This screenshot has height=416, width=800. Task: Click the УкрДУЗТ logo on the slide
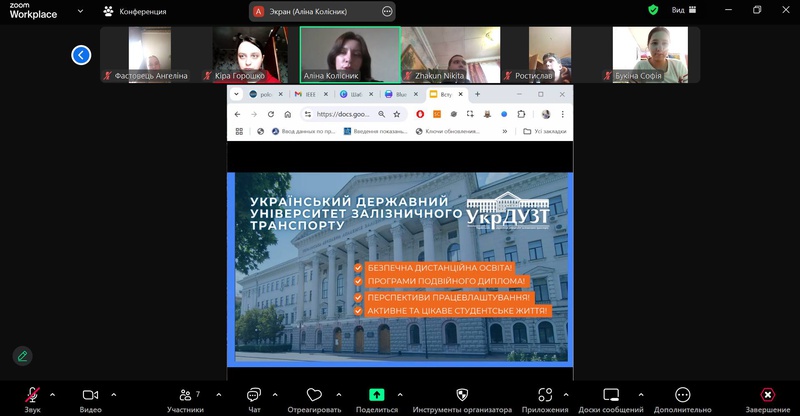click(x=508, y=210)
